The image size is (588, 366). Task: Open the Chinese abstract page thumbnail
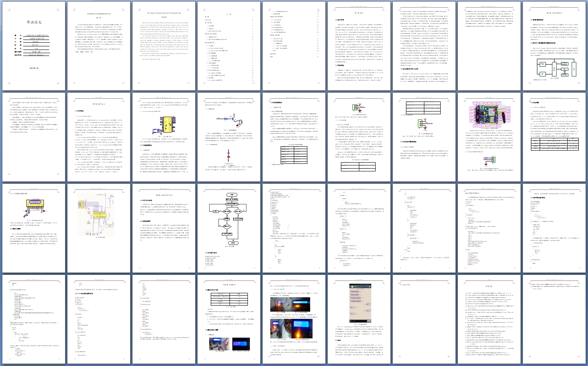pos(99,46)
